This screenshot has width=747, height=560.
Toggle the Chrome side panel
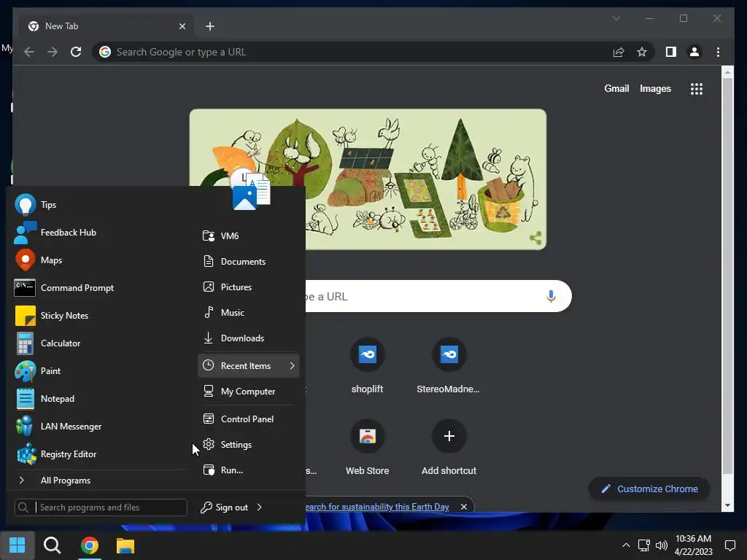(671, 52)
